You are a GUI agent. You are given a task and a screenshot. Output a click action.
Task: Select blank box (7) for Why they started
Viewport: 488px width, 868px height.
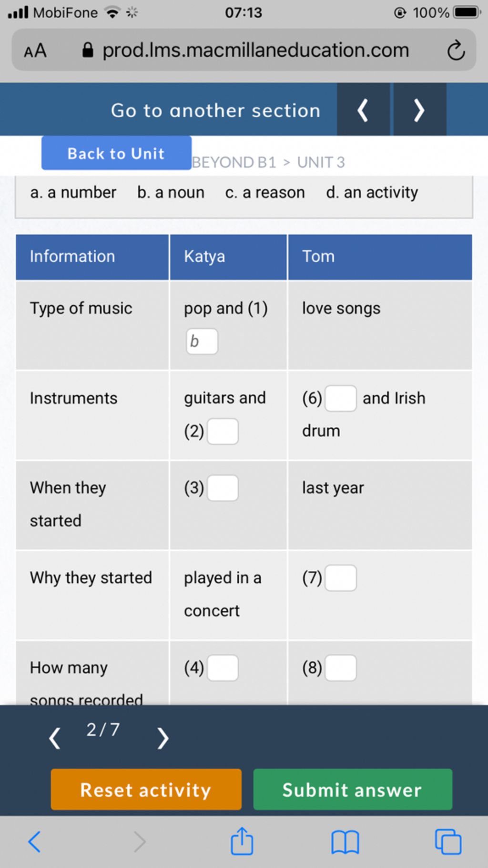(341, 579)
